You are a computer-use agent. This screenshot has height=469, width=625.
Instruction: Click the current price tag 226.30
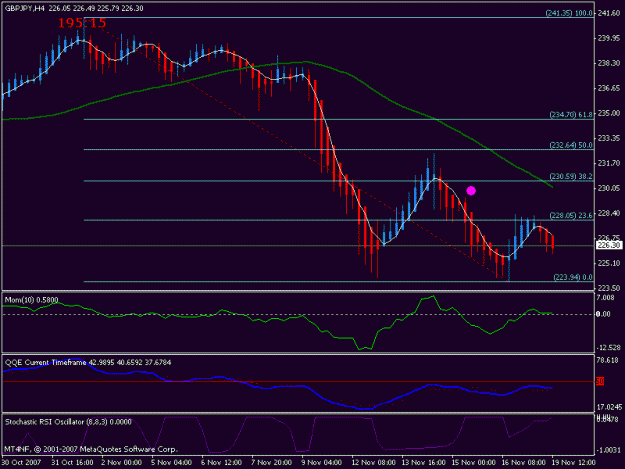pyautogui.click(x=609, y=245)
